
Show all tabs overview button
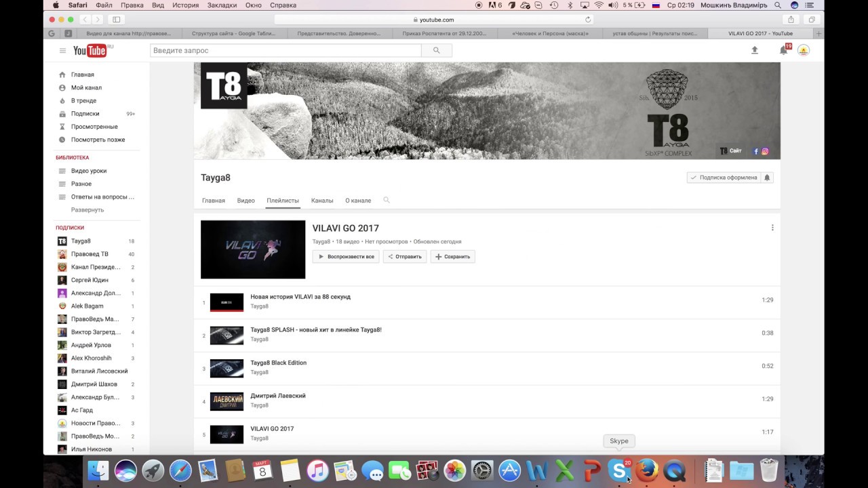tap(812, 20)
